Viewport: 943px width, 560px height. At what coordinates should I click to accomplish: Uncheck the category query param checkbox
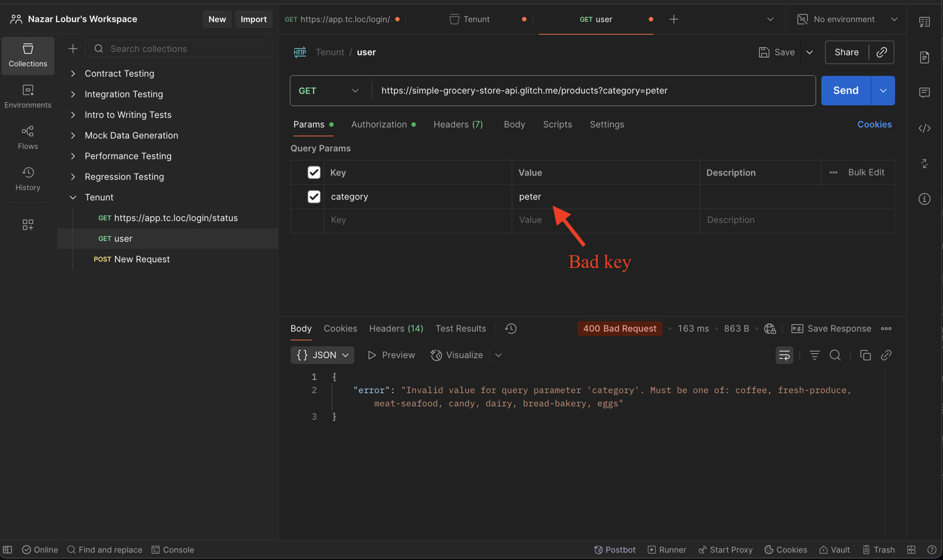click(314, 197)
